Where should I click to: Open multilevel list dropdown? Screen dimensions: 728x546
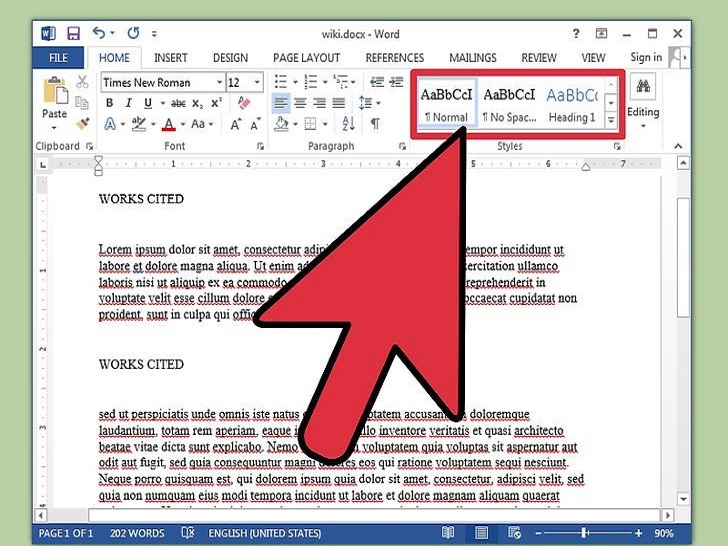(353, 82)
